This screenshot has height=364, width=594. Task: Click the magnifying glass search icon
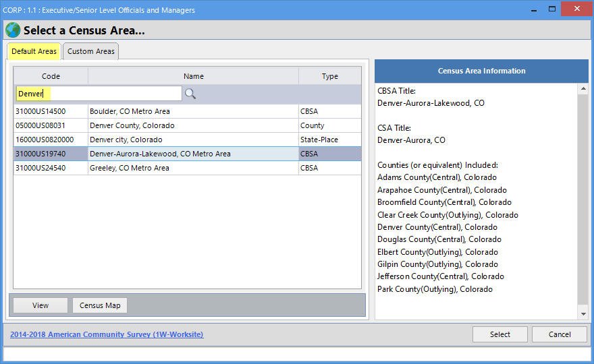[x=190, y=94]
